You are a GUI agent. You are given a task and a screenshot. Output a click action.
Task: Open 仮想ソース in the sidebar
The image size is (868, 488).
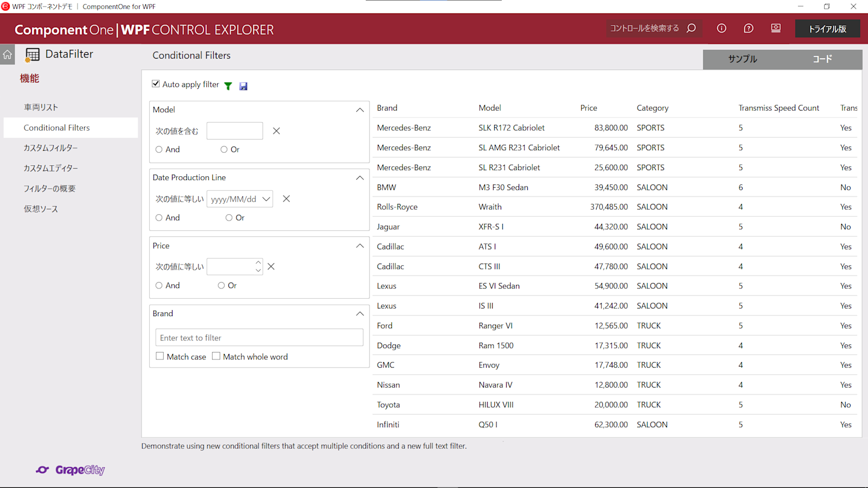pyautogui.click(x=71, y=209)
